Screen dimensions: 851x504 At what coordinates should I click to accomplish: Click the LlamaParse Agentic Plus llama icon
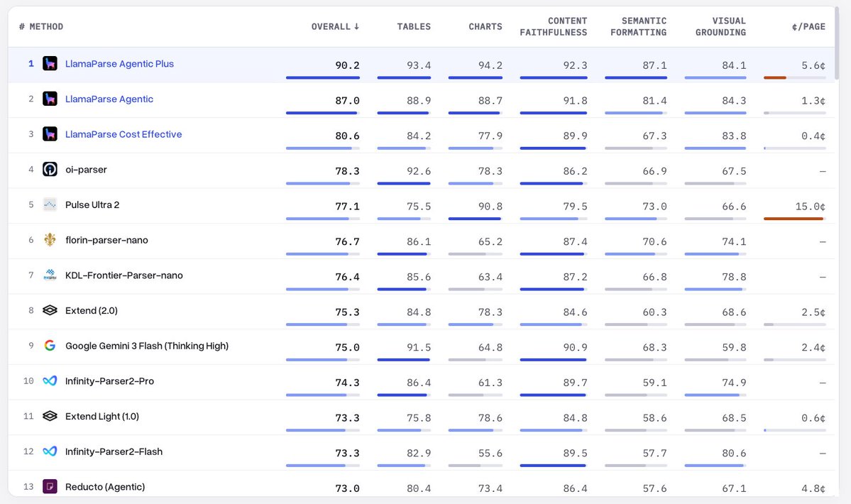[x=50, y=63]
